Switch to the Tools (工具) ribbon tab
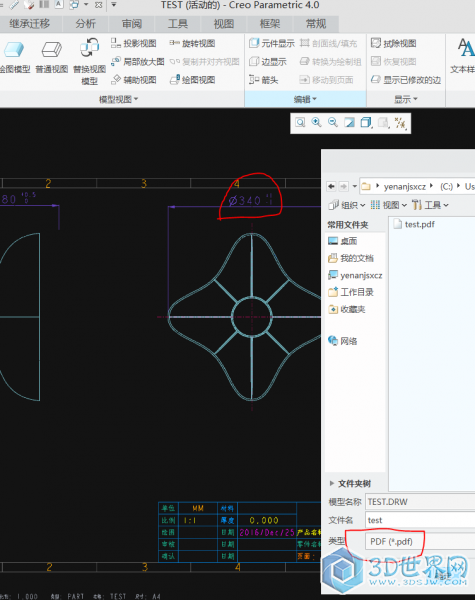The width and height of the screenshot is (475, 600). (x=178, y=24)
